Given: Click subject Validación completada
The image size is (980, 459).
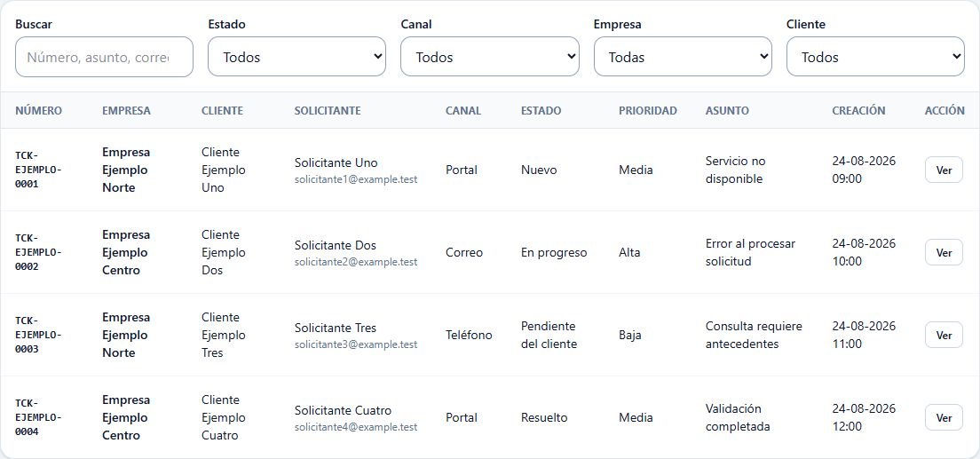Looking at the screenshot, I should click(738, 418).
